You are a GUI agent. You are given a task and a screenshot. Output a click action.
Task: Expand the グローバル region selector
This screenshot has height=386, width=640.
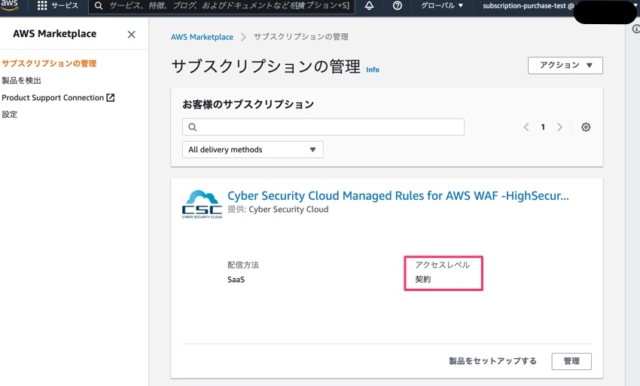click(x=442, y=6)
